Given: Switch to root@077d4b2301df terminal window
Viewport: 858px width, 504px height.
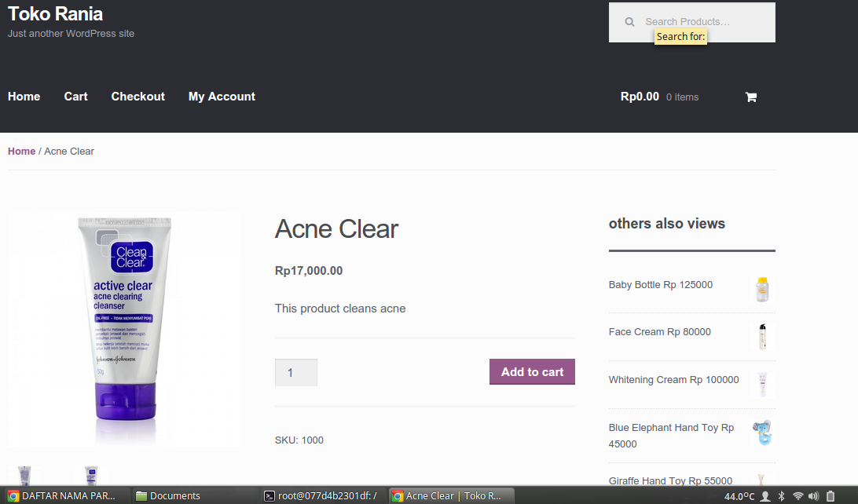Looking at the screenshot, I should 322,496.
